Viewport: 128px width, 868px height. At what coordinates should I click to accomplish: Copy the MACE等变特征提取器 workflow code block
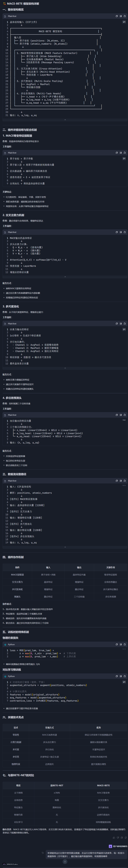(x=117, y=153)
